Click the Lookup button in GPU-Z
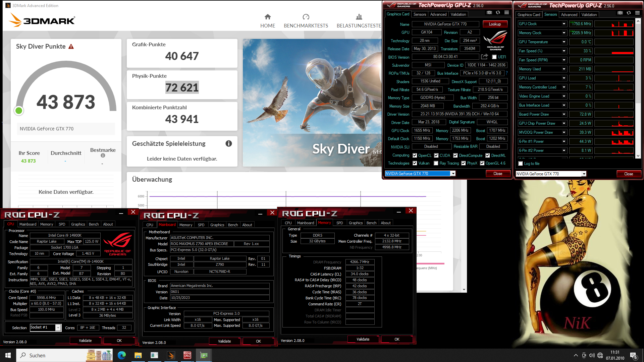Viewport: 644px width, 362px height. tap(495, 24)
